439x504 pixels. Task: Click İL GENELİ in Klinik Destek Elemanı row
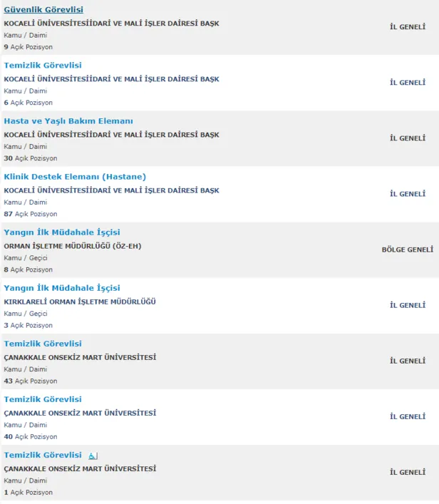407,194
